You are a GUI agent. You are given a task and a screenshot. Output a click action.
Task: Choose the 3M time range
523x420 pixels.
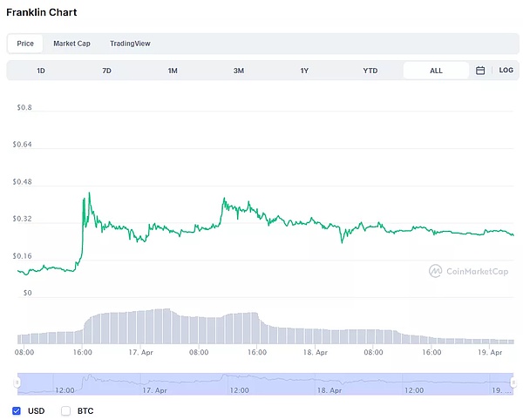[x=239, y=71]
